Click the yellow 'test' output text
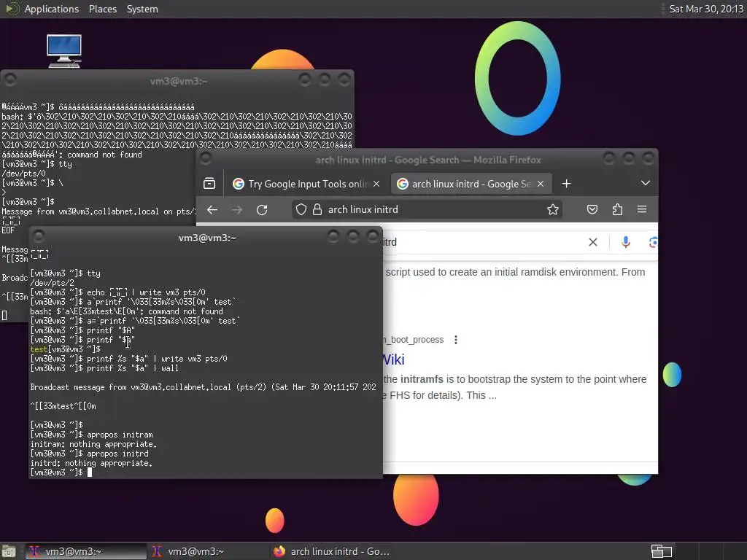This screenshot has height=560, width=747. click(39, 349)
